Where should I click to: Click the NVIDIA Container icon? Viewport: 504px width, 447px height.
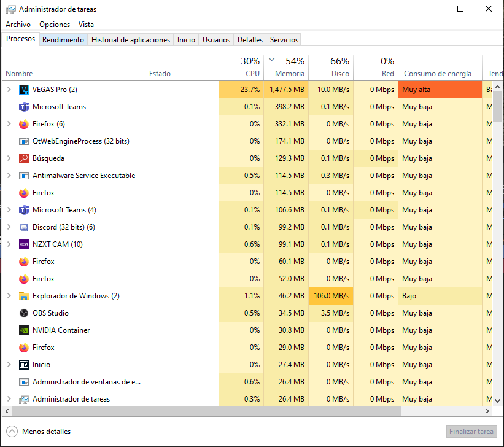[24, 330]
